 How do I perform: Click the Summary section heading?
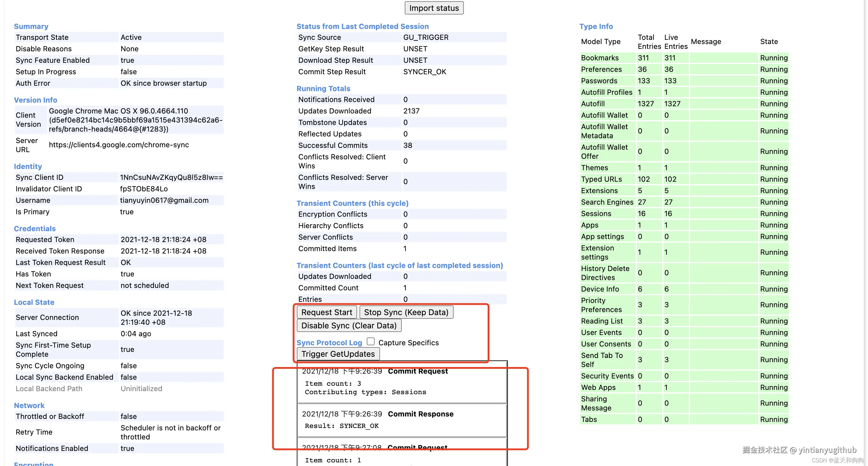point(31,26)
